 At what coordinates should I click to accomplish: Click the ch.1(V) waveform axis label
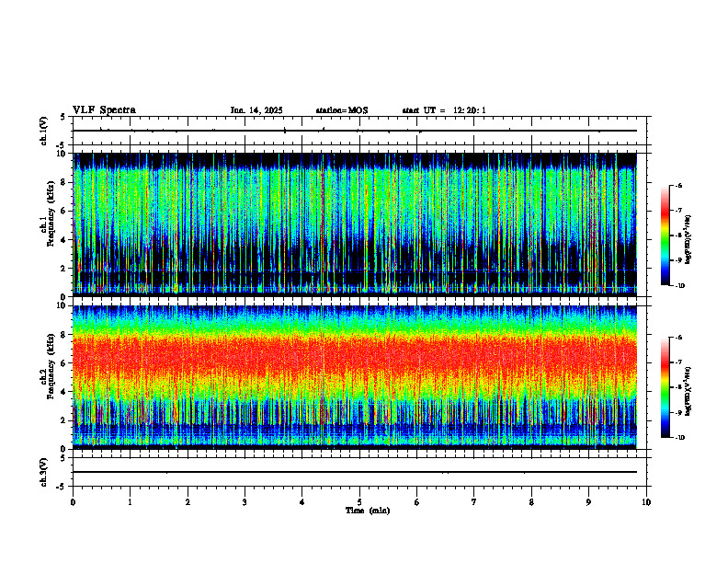(44, 131)
